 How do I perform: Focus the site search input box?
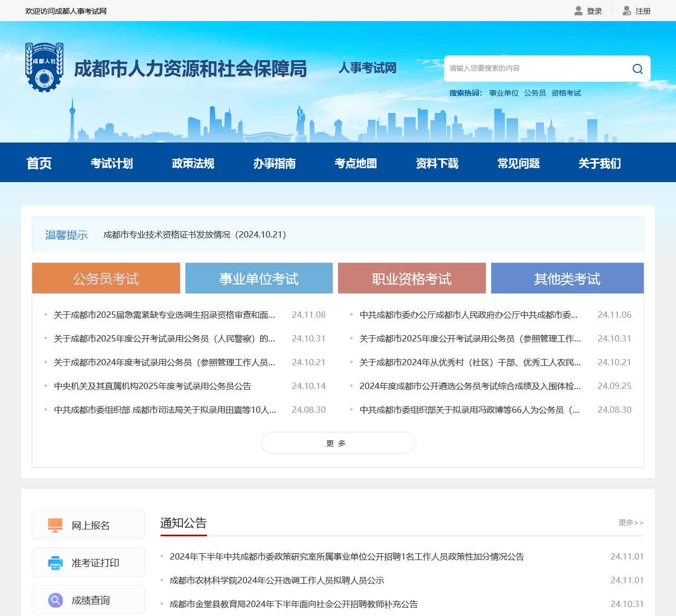tap(536, 69)
